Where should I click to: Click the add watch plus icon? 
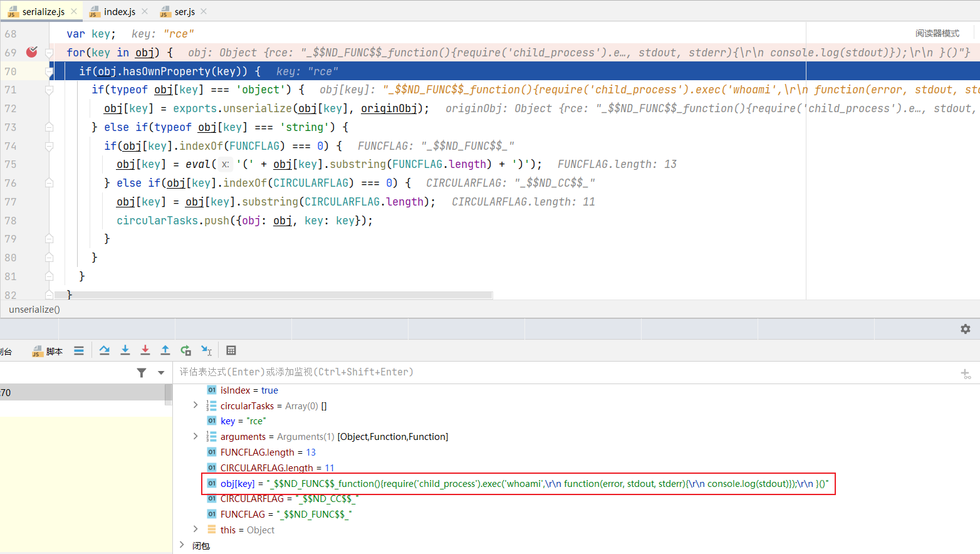coord(966,374)
